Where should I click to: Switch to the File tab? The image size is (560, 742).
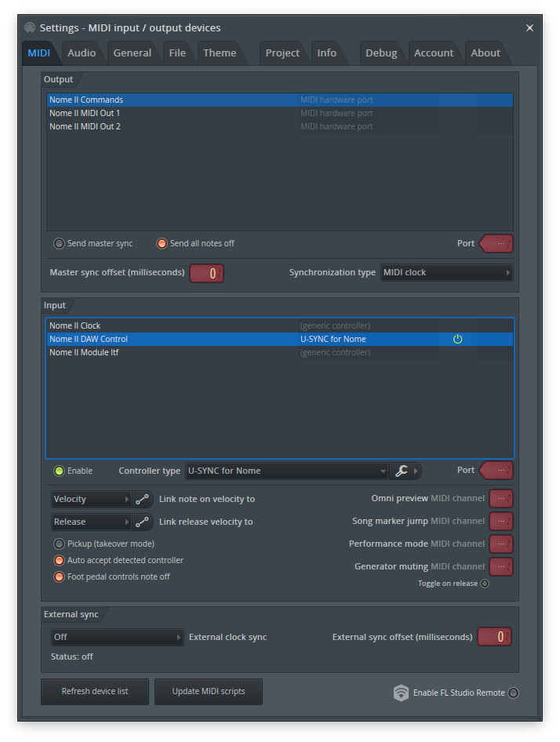(x=177, y=53)
